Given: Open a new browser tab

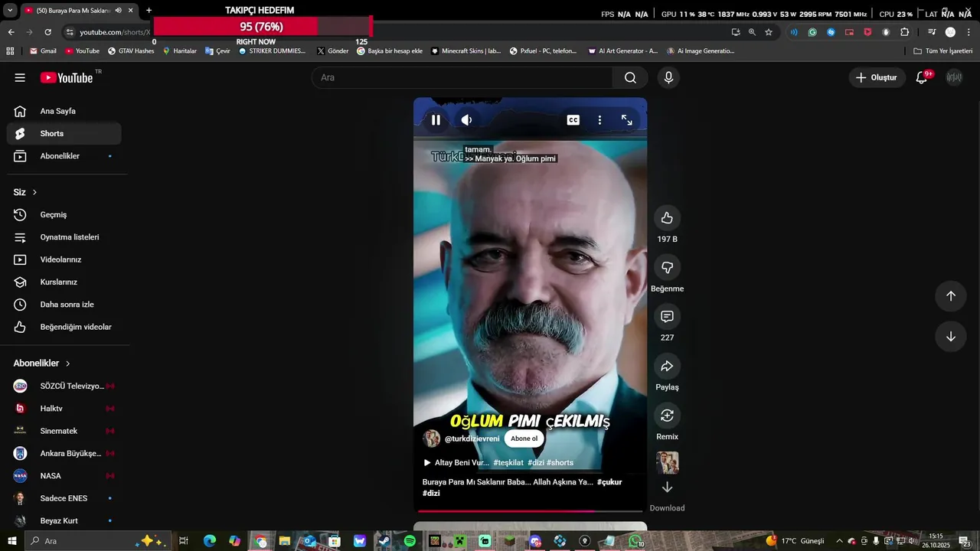Looking at the screenshot, I should pos(149,11).
